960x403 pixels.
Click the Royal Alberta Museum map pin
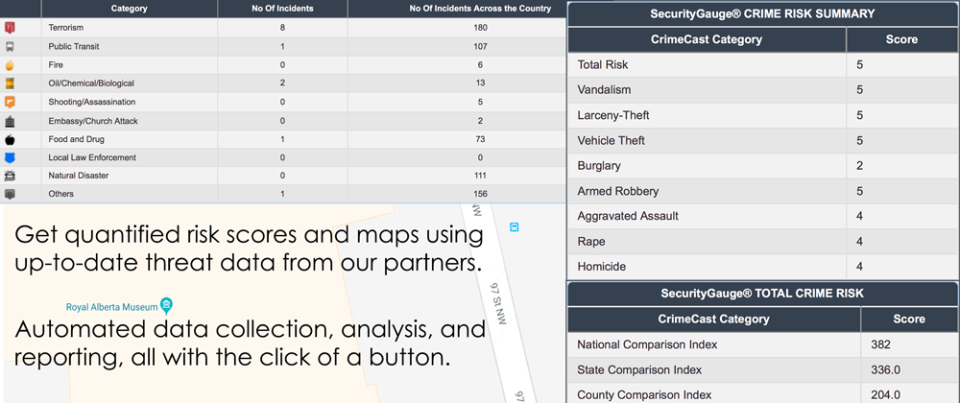(x=167, y=304)
